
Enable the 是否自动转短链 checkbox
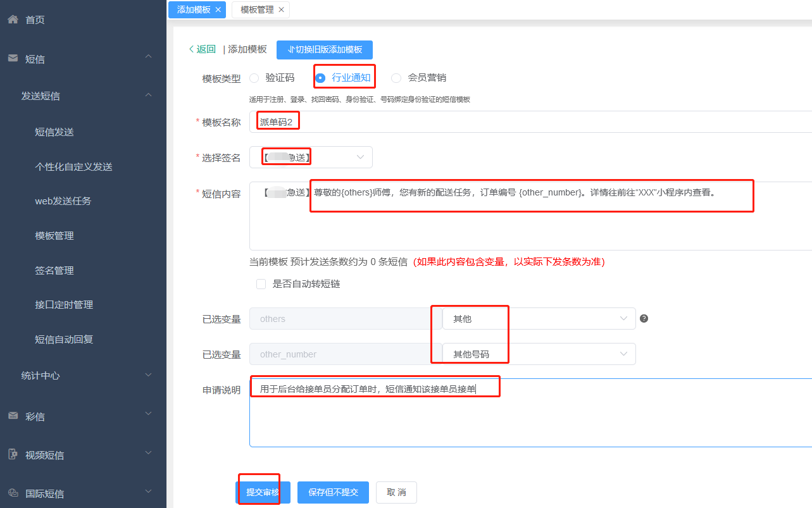(x=261, y=284)
